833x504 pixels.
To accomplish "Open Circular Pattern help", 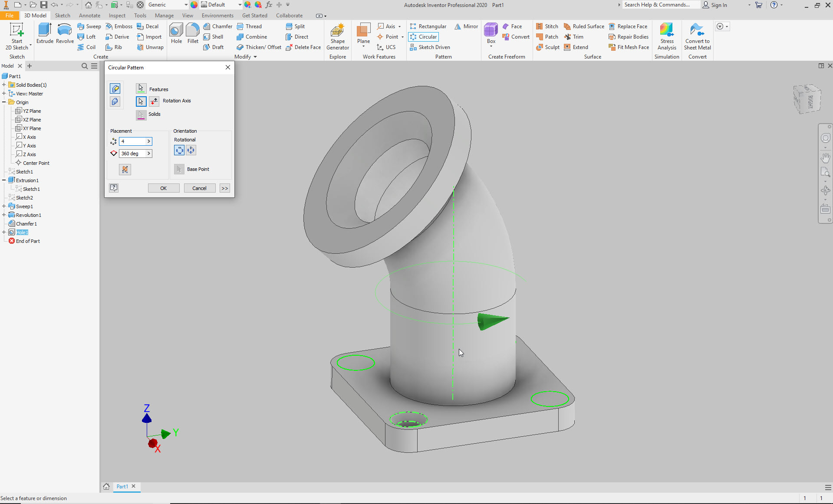I will coord(114,188).
